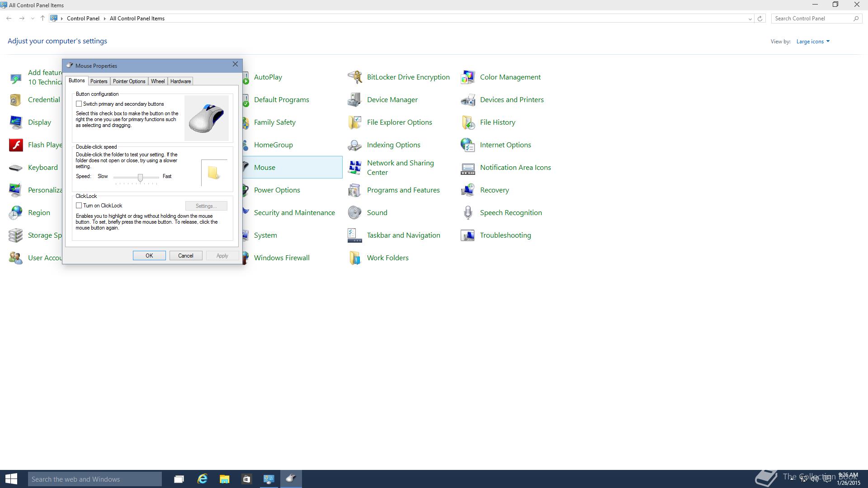
Task: Click the Notification Area Icons icon
Action: [468, 169]
